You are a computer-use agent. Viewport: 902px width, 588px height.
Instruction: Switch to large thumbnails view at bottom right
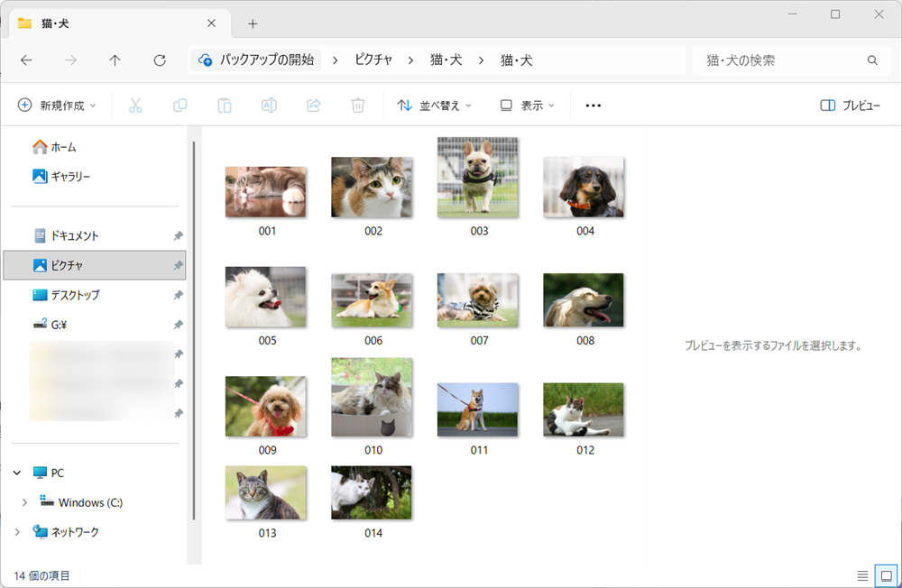885,575
